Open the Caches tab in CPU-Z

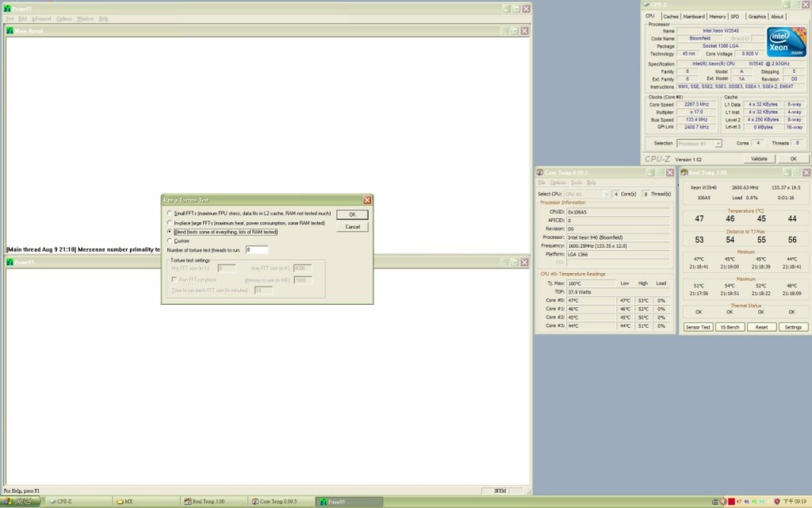[671, 17]
